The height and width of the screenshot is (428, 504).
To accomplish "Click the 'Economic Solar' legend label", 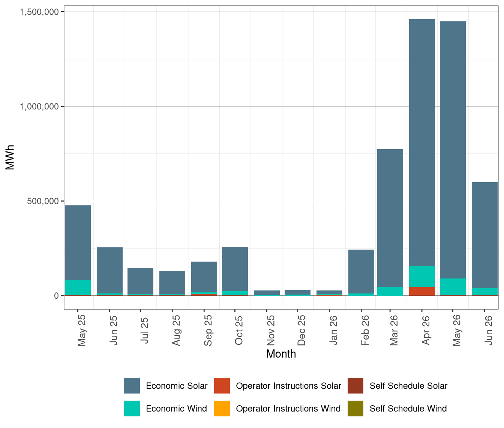I will click(177, 386).
